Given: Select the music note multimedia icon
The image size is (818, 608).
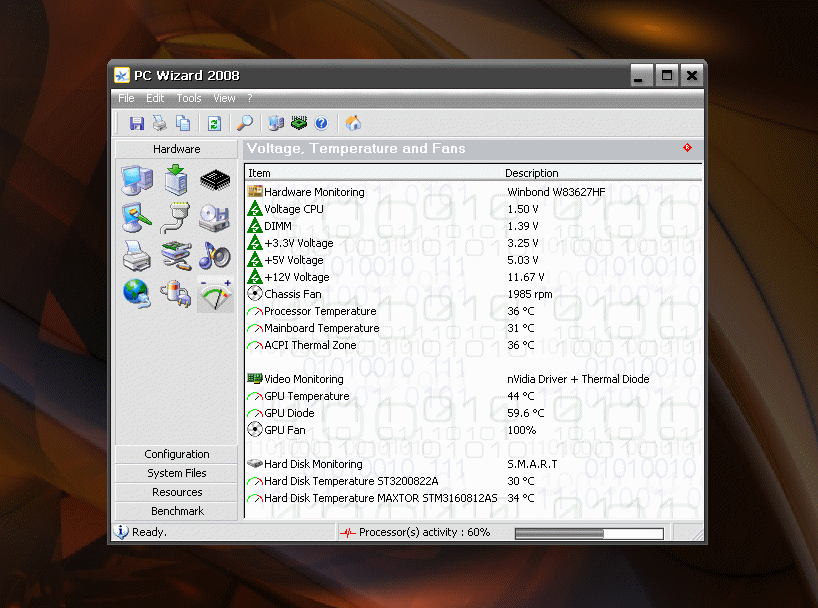Looking at the screenshot, I should click(x=215, y=256).
